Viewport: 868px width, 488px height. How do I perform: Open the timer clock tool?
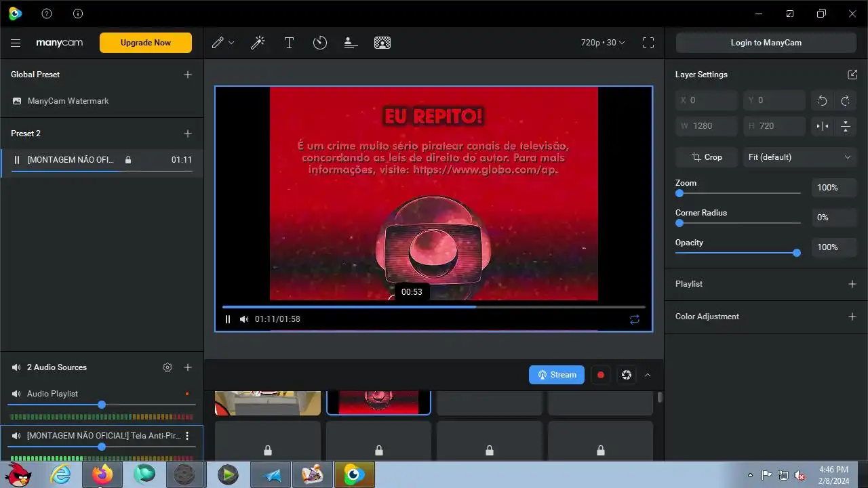pos(320,43)
